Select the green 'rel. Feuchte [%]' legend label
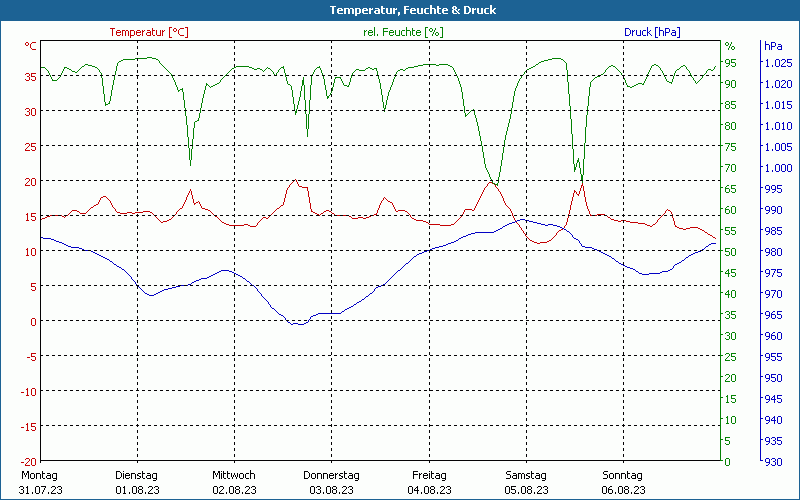 (403, 32)
